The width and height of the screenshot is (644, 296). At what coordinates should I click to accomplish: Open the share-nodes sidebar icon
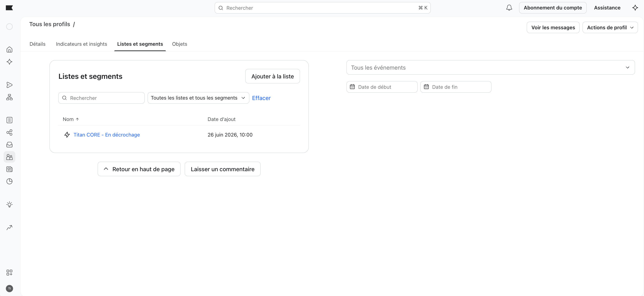9,132
